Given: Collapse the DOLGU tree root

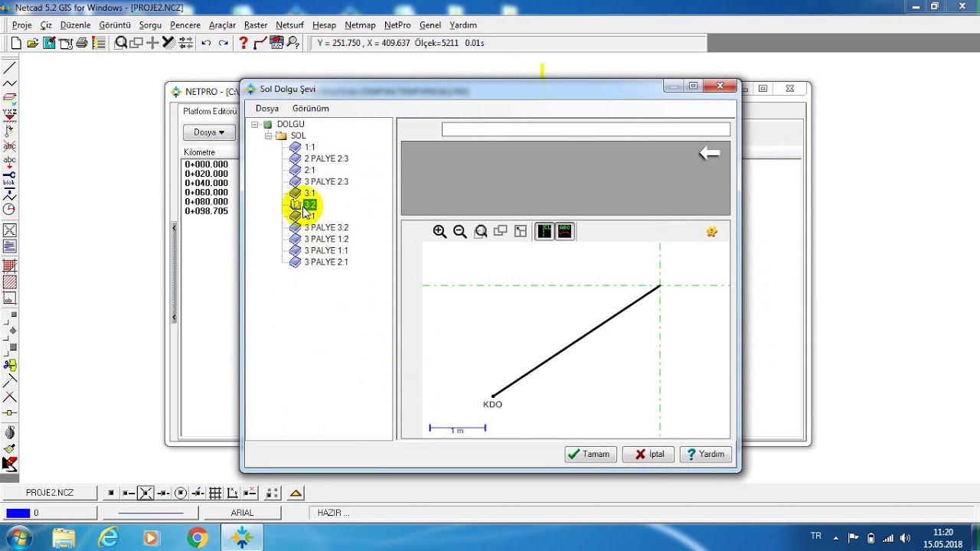Looking at the screenshot, I should tap(255, 125).
